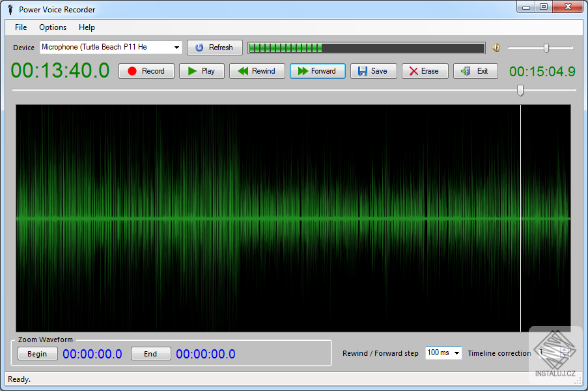Click the Begin time 00:00:00.0 value
The image size is (588, 391).
tap(92, 354)
